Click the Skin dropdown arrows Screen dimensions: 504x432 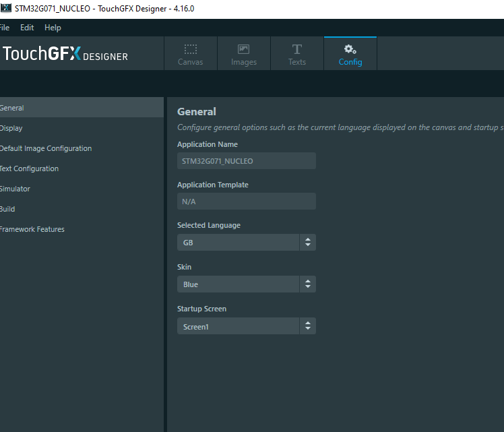[x=308, y=284]
